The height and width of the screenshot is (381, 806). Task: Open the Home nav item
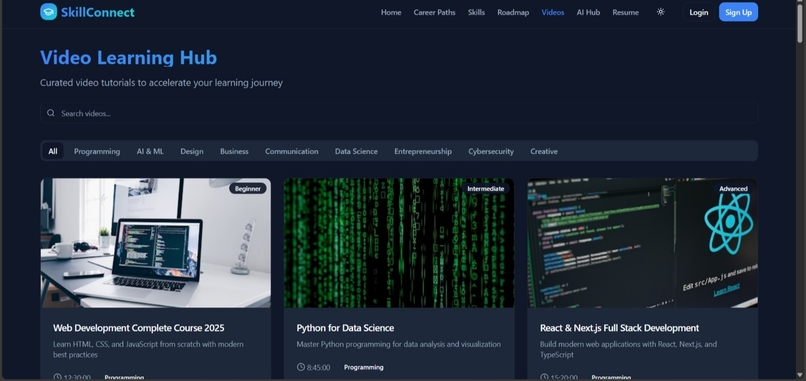391,12
